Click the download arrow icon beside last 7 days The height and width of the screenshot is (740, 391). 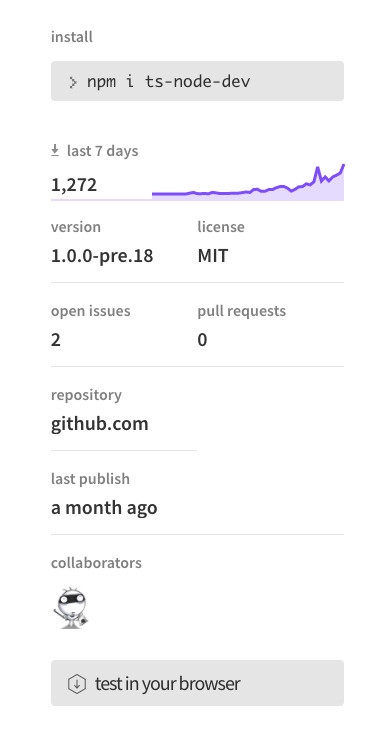point(55,151)
